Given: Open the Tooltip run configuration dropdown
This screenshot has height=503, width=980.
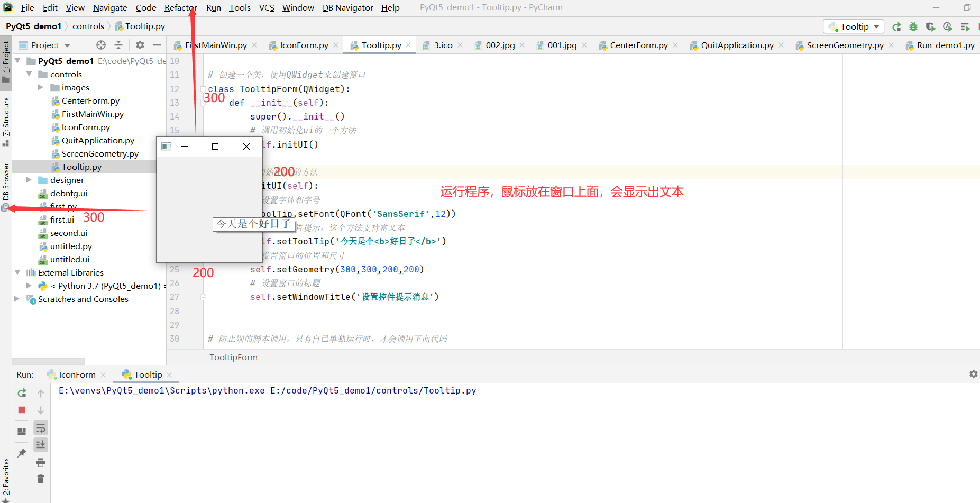Looking at the screenshot, I should [x=854, y=26].
